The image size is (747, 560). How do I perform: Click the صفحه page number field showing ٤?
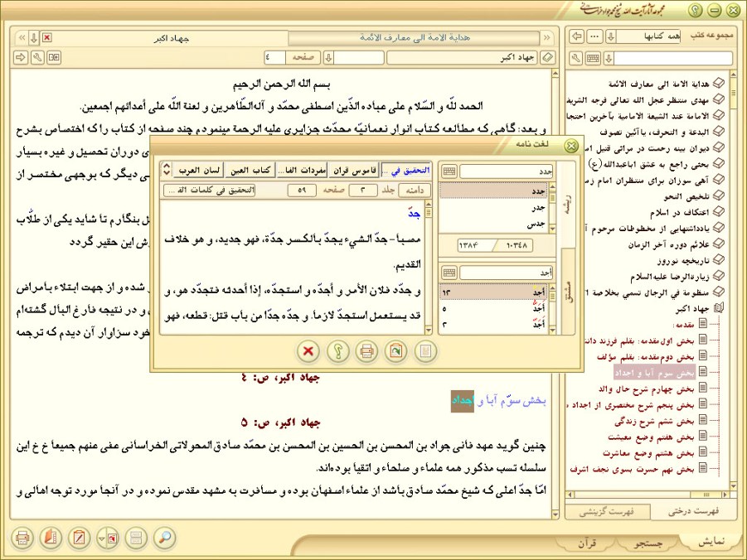[x=274, y=58]
